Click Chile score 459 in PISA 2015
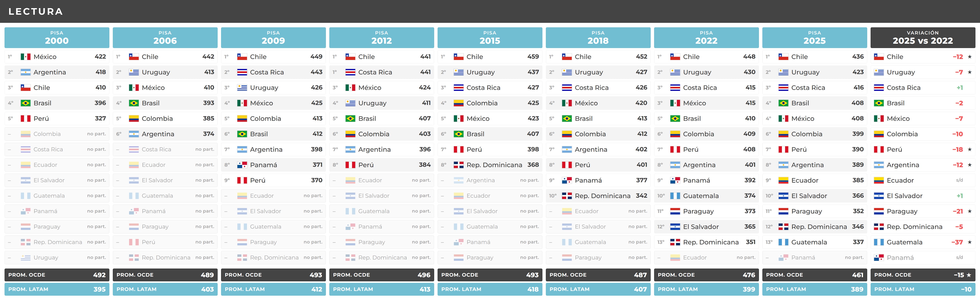980x300 pixels. pyautogui.click(x=533, y=57)
